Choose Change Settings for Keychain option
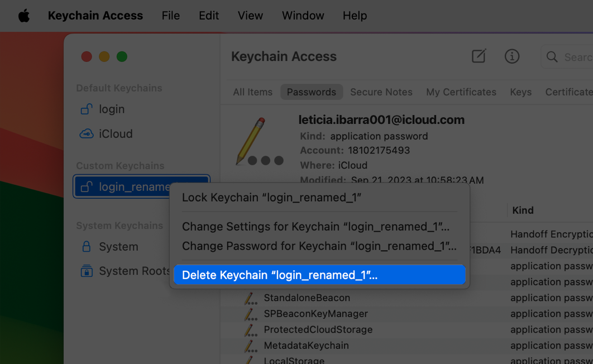Image resolution: width=593 pixels, height=364 pixels. click(x=315, y=227)
